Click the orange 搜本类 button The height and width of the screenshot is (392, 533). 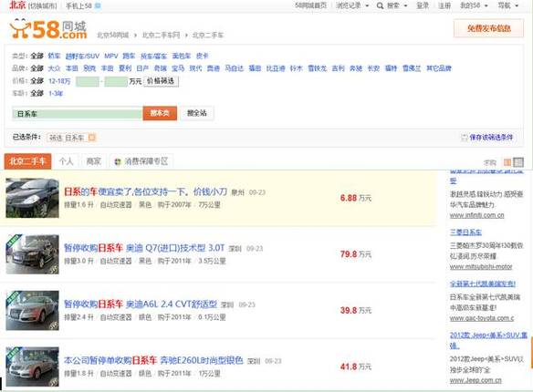[x=160, y=113]
